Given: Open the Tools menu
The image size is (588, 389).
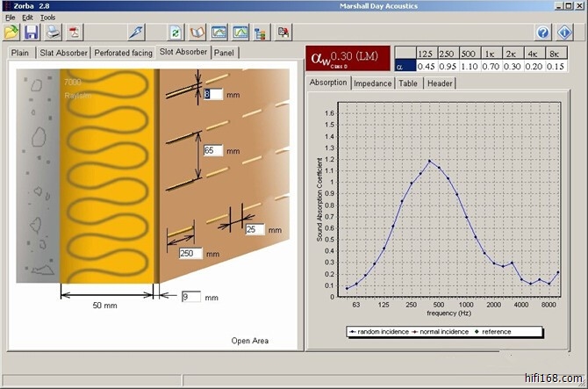Looking at the screenshot, I should tap(47, 18).
